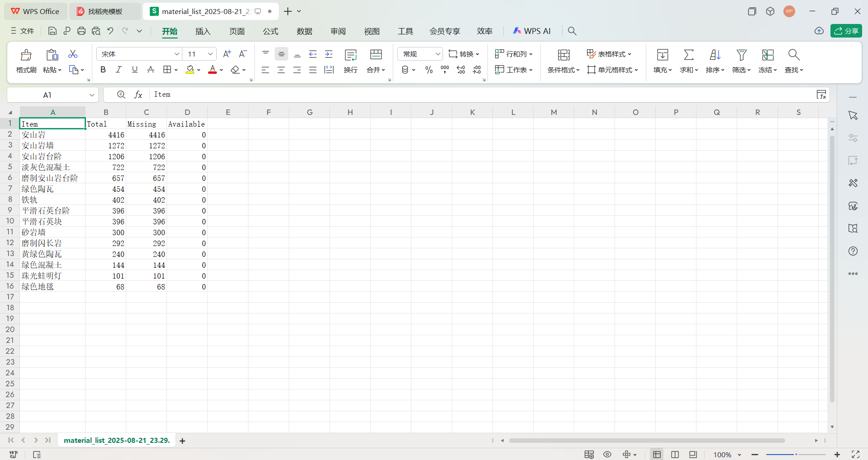Apply strikethrough formatting icon
The image size is (868, 460).
pyautogui.click(x=151, y=70)
